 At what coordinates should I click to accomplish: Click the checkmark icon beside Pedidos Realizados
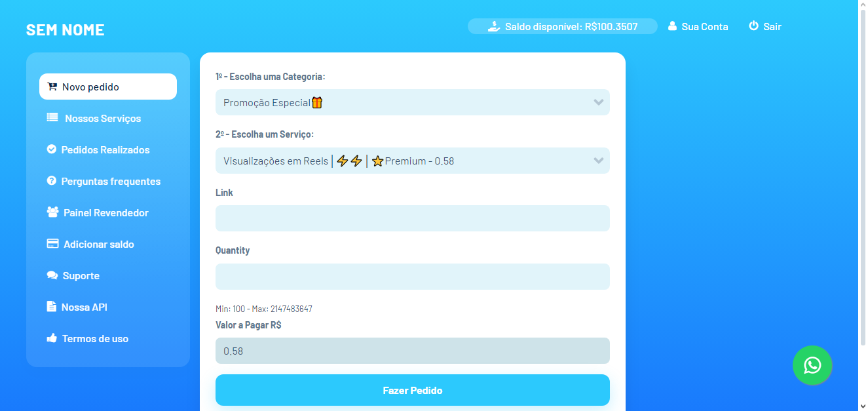(x=52, y=149)
